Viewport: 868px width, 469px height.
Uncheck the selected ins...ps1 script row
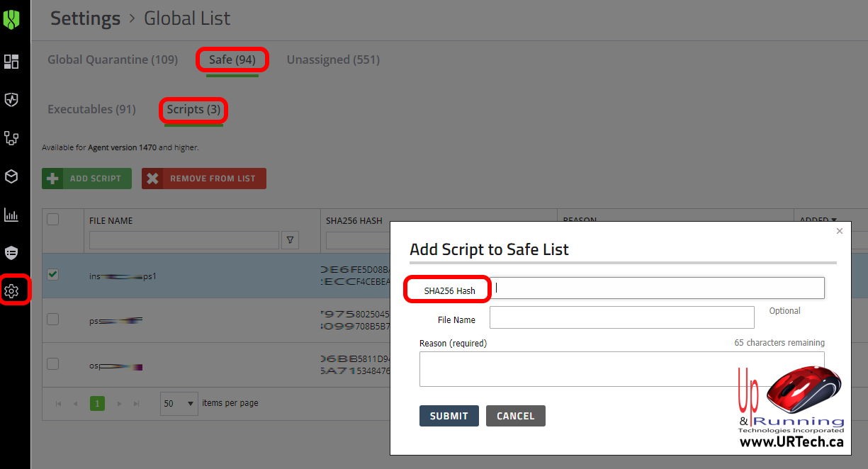[52, 274]
